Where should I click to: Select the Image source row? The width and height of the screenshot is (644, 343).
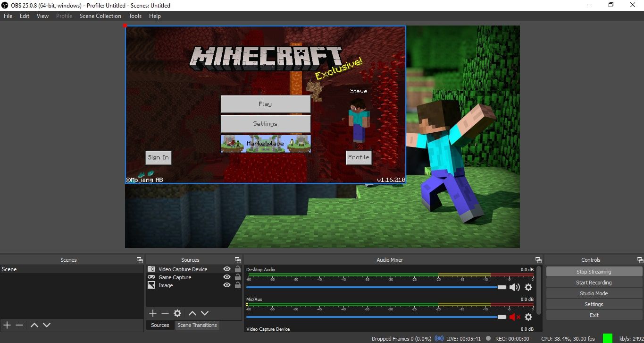(194, 285)
